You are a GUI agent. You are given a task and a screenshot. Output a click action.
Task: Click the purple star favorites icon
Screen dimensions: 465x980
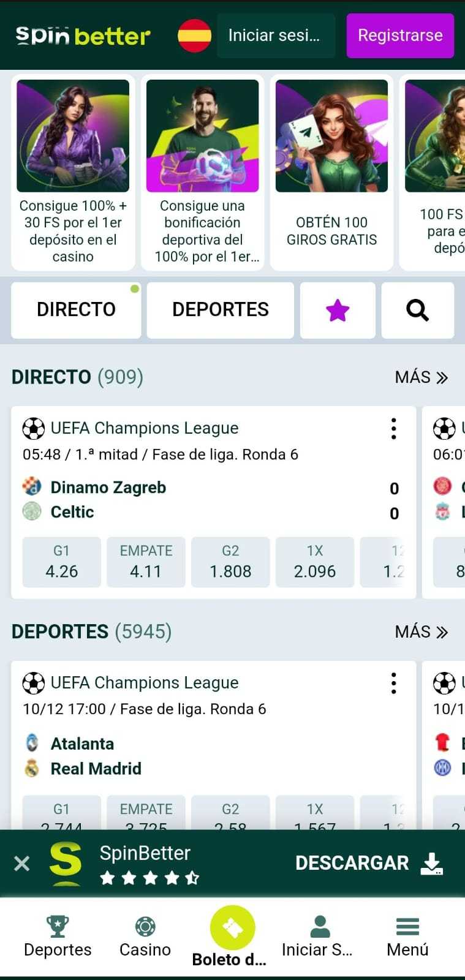338,311
